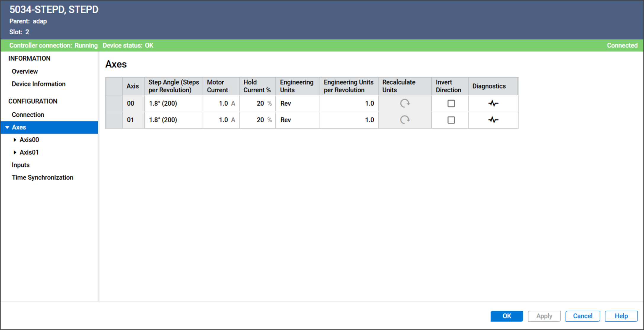Select Axis01 in the navigation tree
Screen dimensions: 644x330
click(x=29, y=152)
